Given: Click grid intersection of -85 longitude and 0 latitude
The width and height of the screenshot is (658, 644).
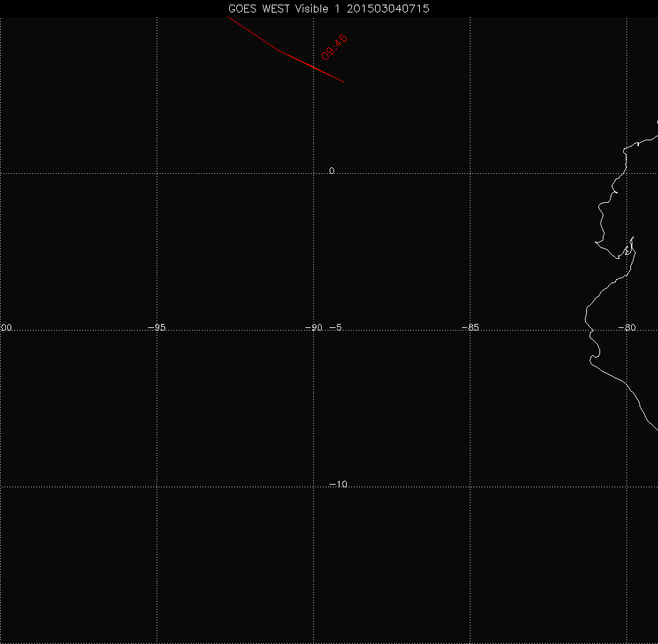Looking at the screenshot, I should (470, 174).
